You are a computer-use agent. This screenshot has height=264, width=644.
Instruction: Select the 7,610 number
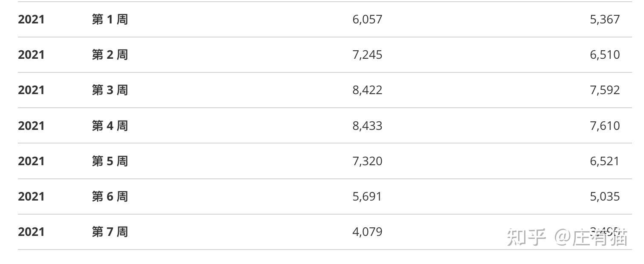(x=604, y=126)
